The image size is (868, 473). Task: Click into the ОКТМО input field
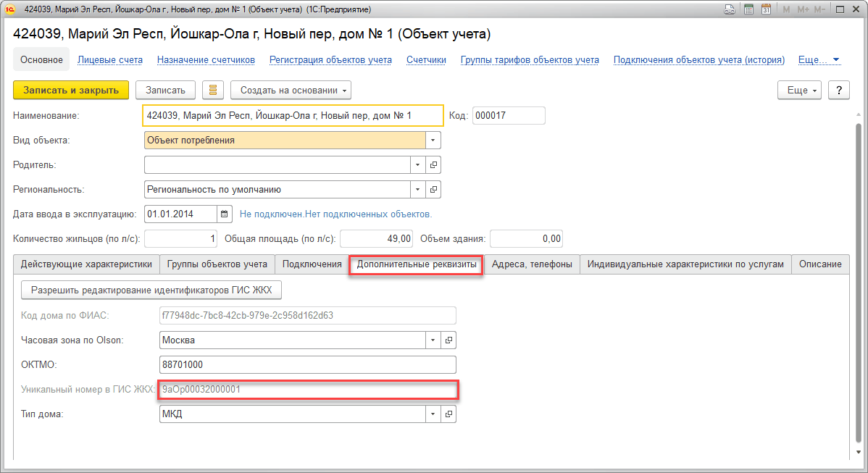point(307,365)
